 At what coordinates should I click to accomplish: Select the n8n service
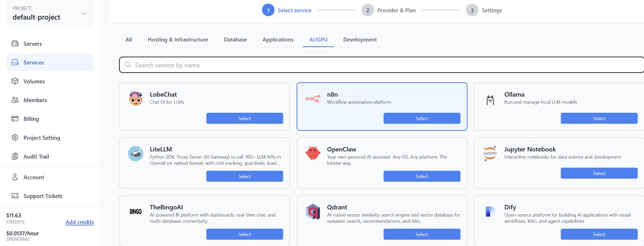(422, 118)
